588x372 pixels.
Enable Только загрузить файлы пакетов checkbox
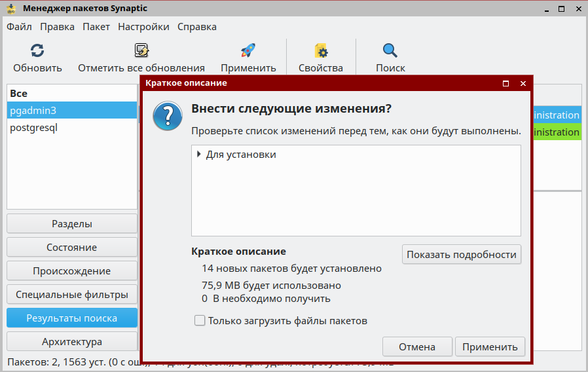point(200,321)
